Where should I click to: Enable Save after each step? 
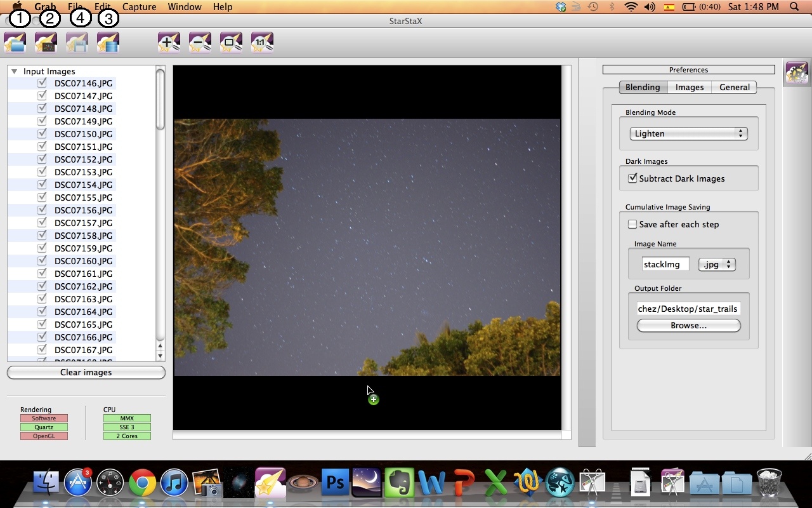pos(632,224)
